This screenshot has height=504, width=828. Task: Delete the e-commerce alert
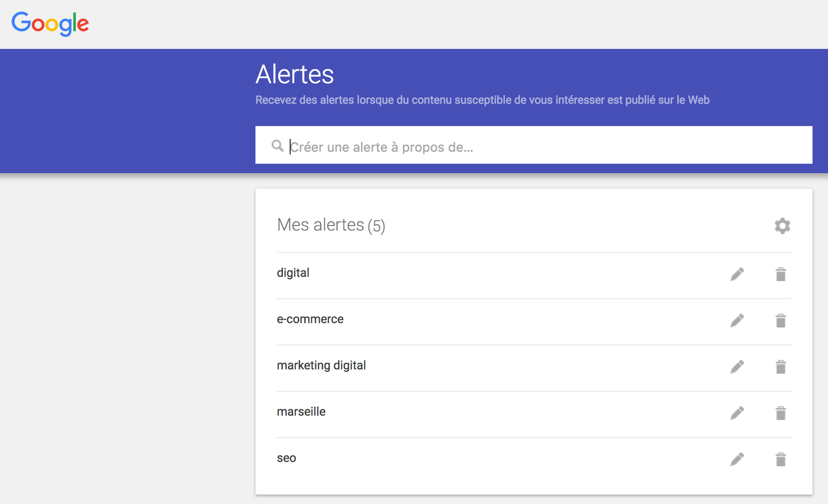781,320
